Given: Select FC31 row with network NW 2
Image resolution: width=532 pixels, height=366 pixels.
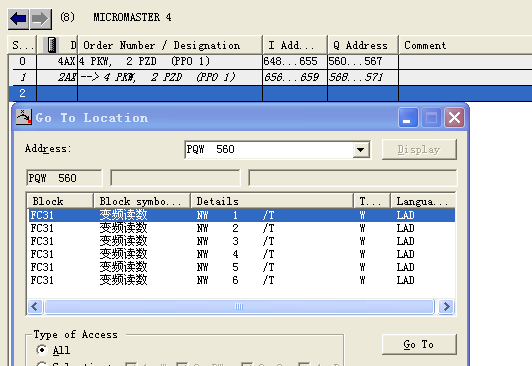Looking at the screenshot, I should [x=242, y=228].
